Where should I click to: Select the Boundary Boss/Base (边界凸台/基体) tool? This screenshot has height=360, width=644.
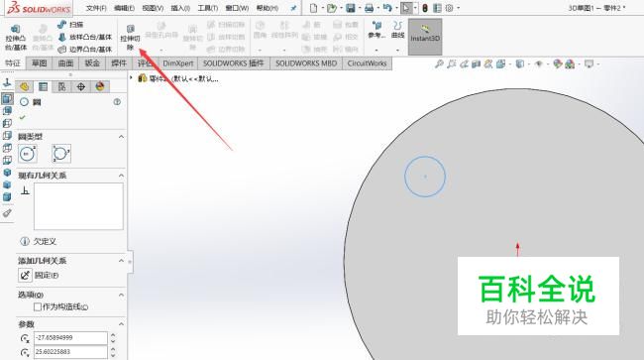(85, 50)
